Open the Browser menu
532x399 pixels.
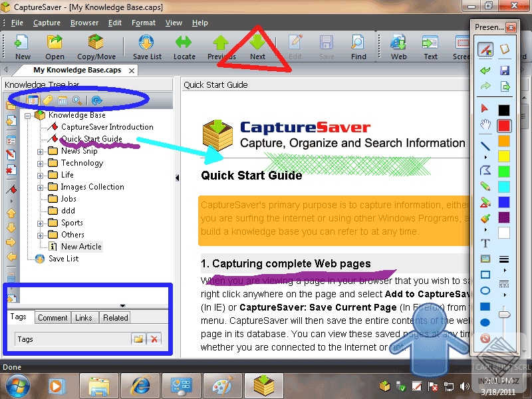84,23
